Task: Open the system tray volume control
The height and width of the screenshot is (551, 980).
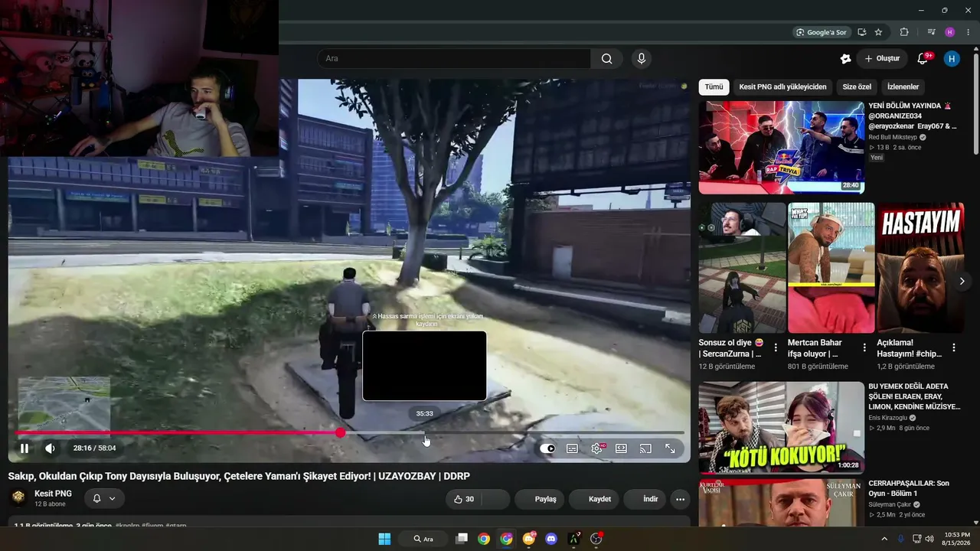Action: click(x=929, y=539)
